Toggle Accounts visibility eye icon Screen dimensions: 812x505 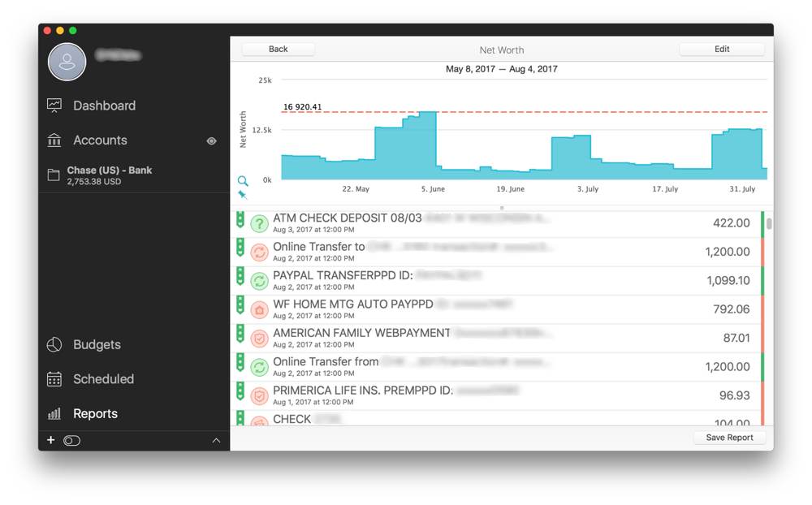click(211, 140)
